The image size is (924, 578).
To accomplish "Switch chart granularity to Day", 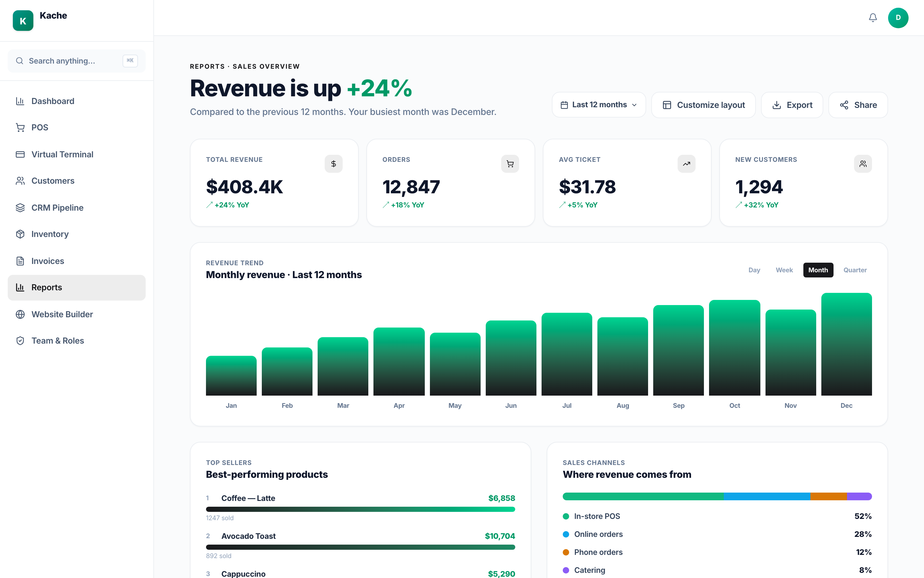I will (x=754, y=270).
